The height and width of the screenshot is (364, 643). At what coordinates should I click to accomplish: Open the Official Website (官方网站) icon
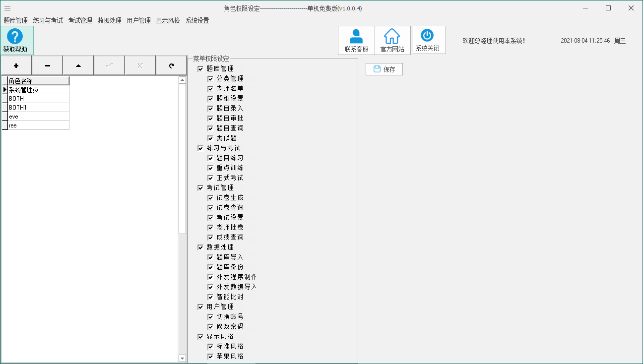tap(392, 40)
